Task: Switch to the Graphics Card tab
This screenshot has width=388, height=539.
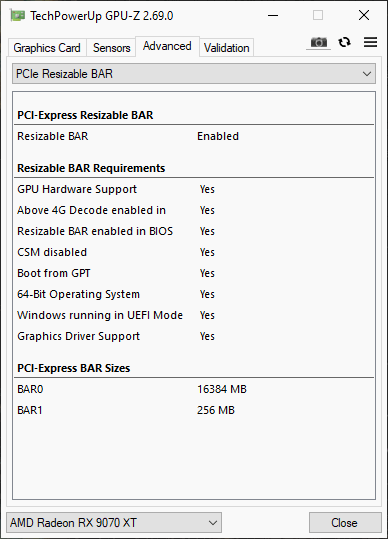Action: tap(47, 48)
